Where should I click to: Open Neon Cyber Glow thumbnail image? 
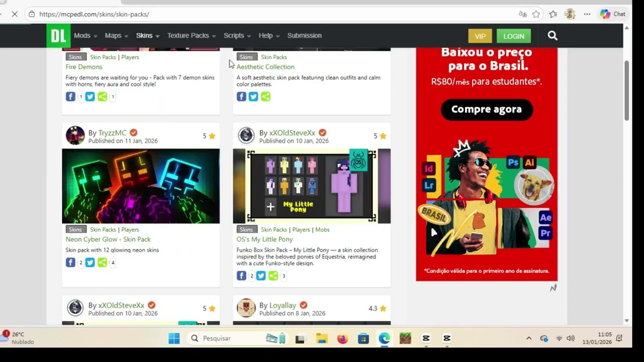click(x=141, y=186)
